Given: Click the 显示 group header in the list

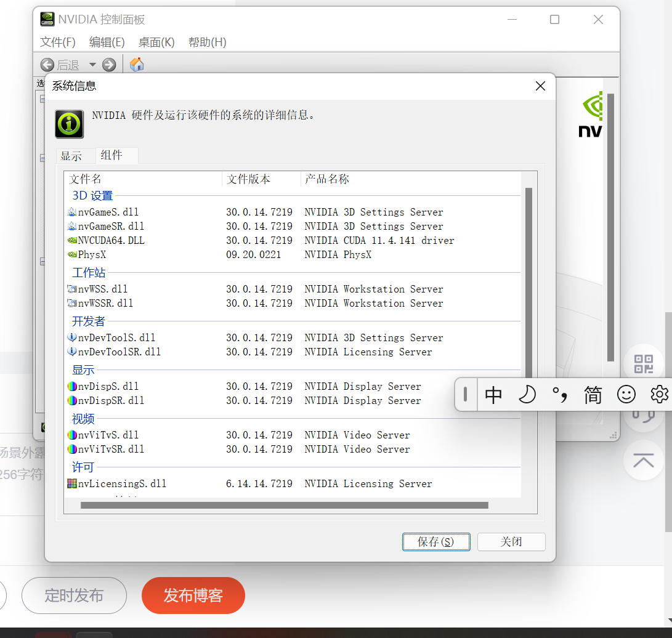Looking at the screenshot, I should tap(83, 369).
